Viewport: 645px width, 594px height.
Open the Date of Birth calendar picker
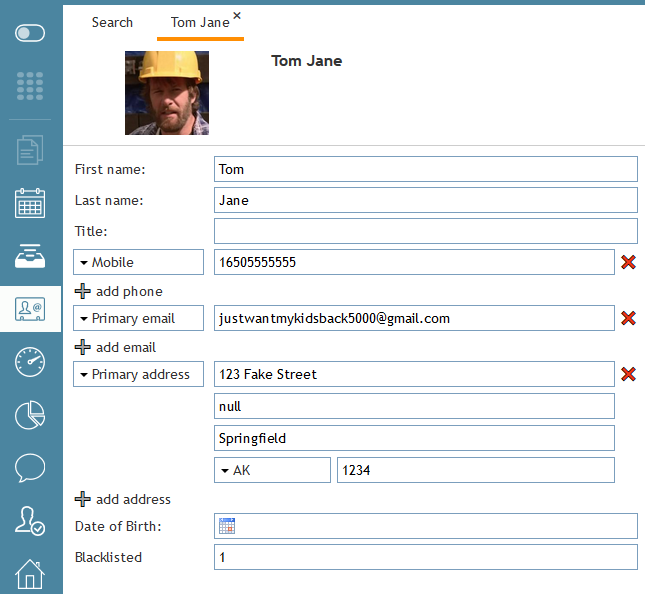click(x=227, y=526)
